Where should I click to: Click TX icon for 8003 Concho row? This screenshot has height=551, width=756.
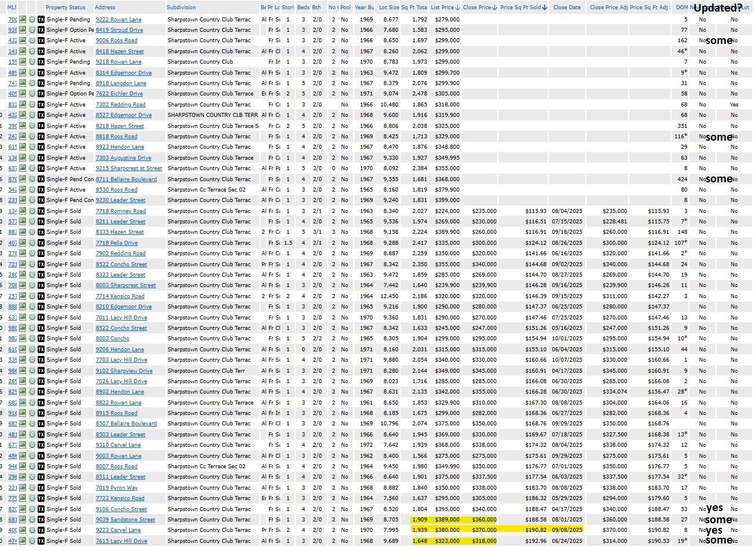(41, 339)
